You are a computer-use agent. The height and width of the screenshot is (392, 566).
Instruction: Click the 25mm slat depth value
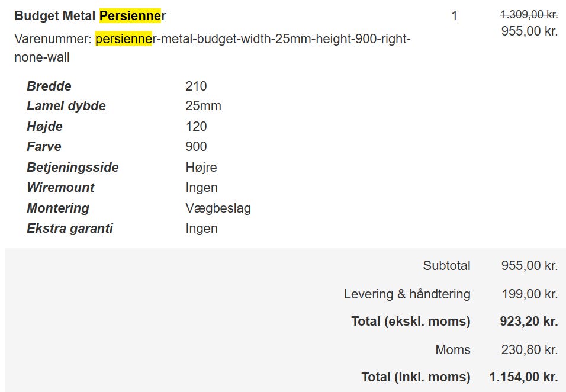pos(203,107)
